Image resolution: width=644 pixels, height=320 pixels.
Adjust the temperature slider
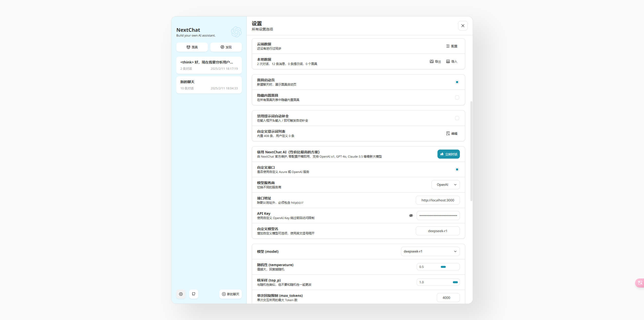coord(443,267)
